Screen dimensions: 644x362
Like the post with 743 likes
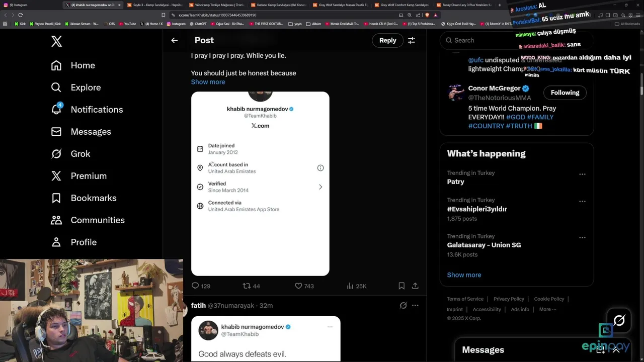pyautogui.click(x=298, y=286)
